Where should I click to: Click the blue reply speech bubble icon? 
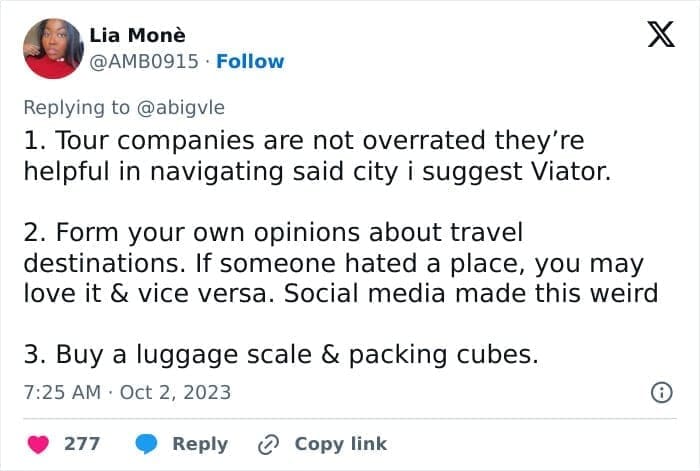146,444
